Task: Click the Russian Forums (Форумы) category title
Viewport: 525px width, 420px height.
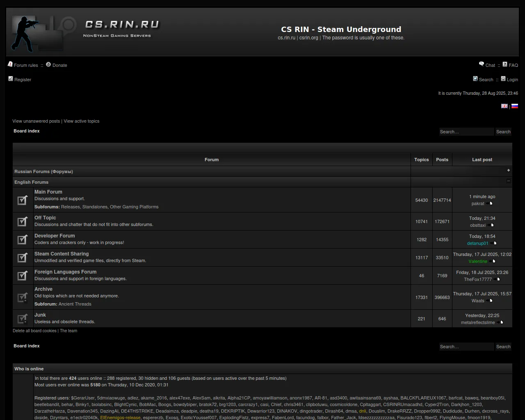Action: pyautogui.click(x=43, y=171)
